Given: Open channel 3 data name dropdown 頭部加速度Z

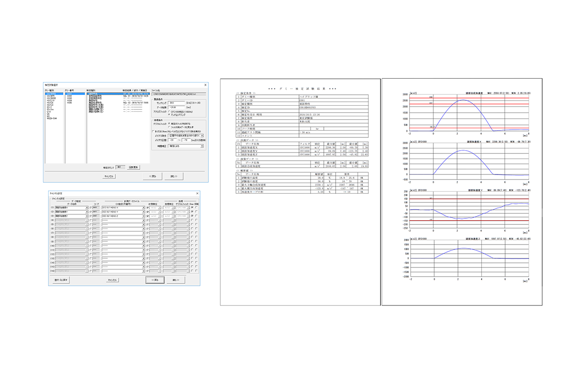Looking at the screenshot, I should (71, 216).
